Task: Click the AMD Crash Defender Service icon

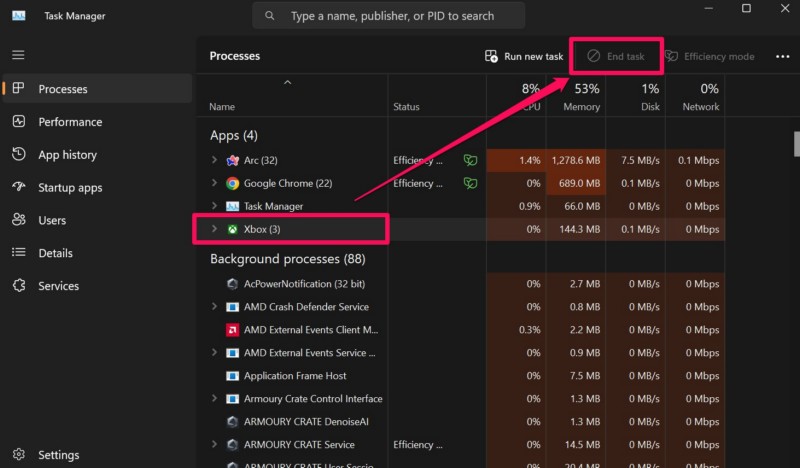Action: [x=233, y=307]
